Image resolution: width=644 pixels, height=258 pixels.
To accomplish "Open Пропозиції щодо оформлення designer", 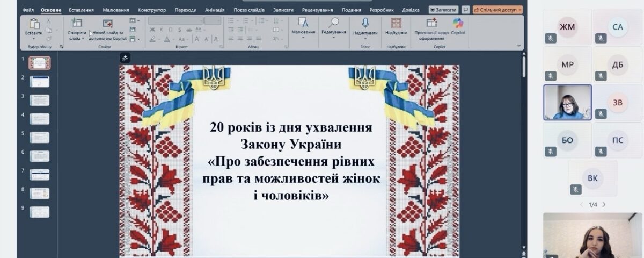I will coord(431,25).
